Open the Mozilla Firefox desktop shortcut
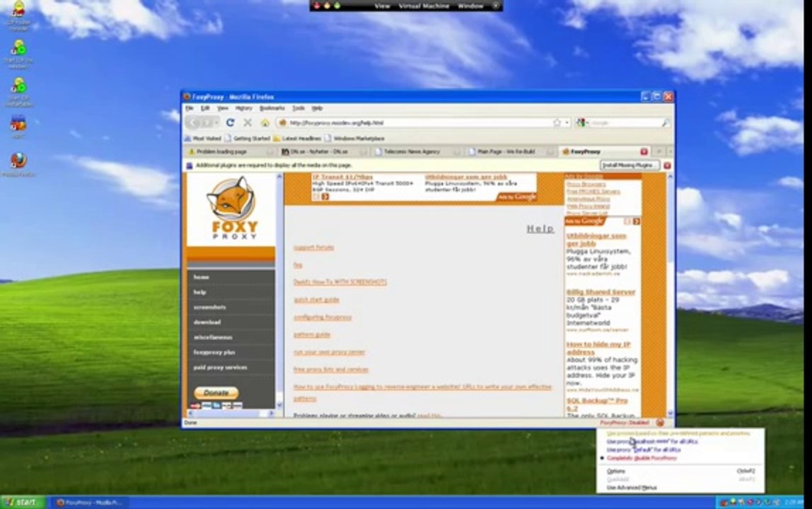 (18, 163)
